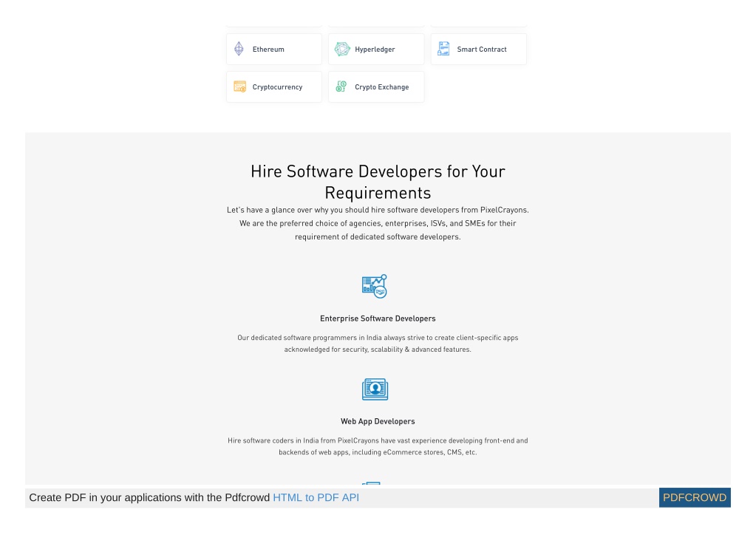Click the Hyperledger logo icon
The image size is (756, 535).
(x=342, y=49)
